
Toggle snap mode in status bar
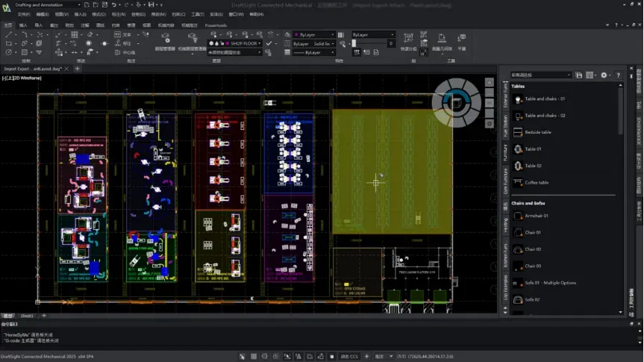tap(243, 357)
